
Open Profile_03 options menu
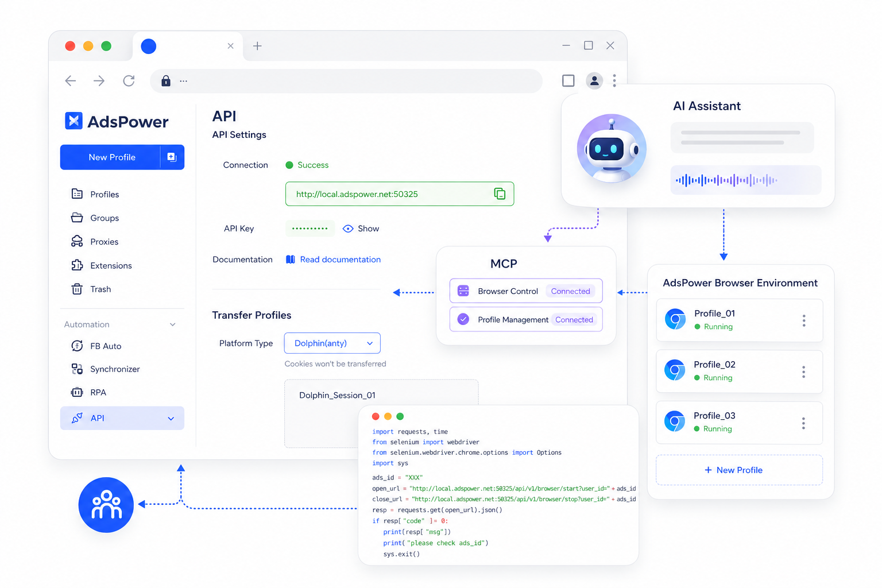(803, 423)
